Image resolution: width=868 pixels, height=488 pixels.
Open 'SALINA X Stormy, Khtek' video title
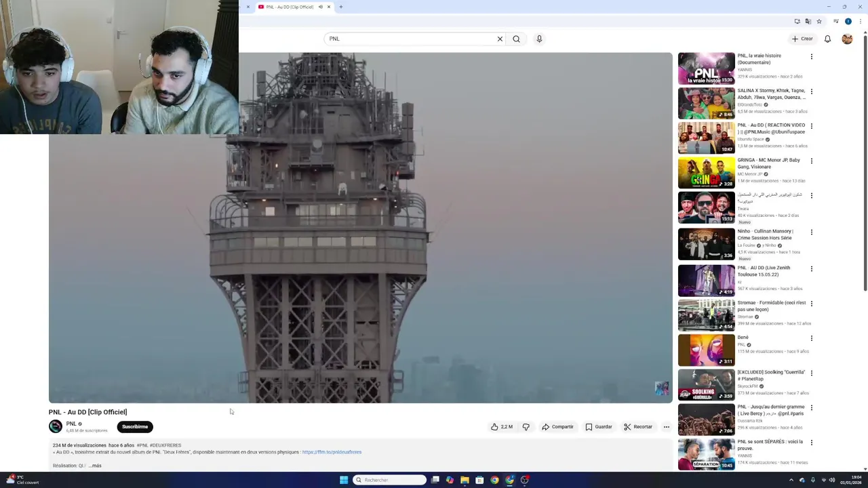click(771, 94)
